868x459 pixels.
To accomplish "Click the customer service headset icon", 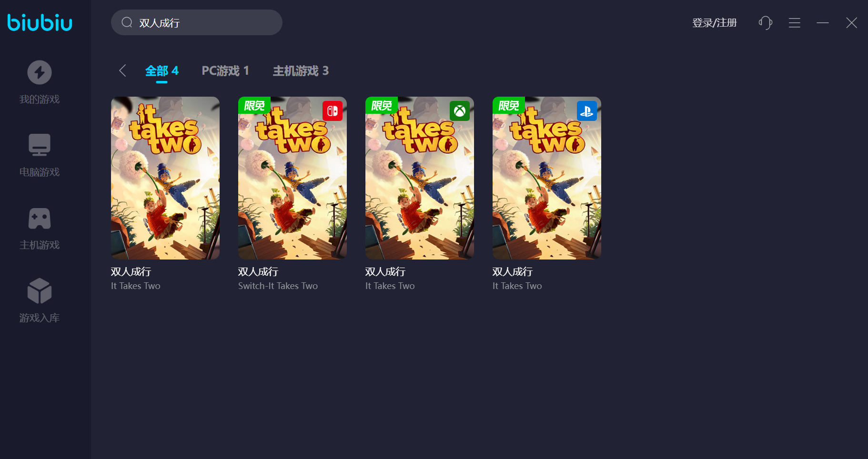I will 765,23.
